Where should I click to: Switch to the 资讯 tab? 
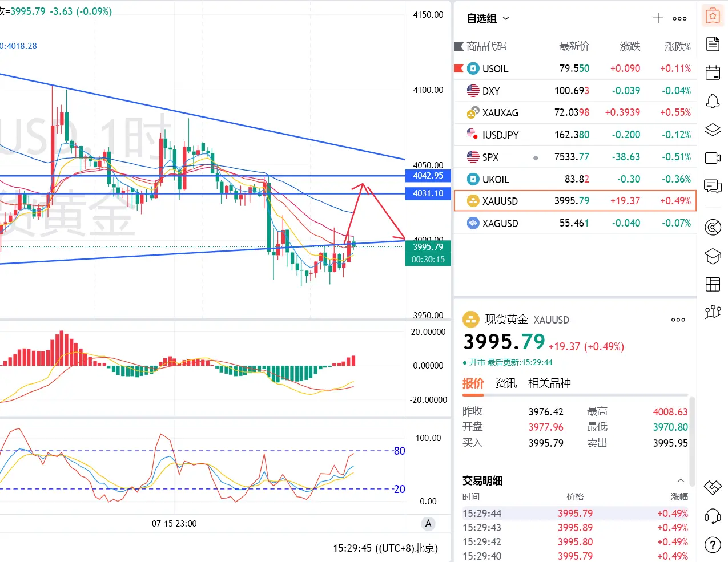click(506, 383)
